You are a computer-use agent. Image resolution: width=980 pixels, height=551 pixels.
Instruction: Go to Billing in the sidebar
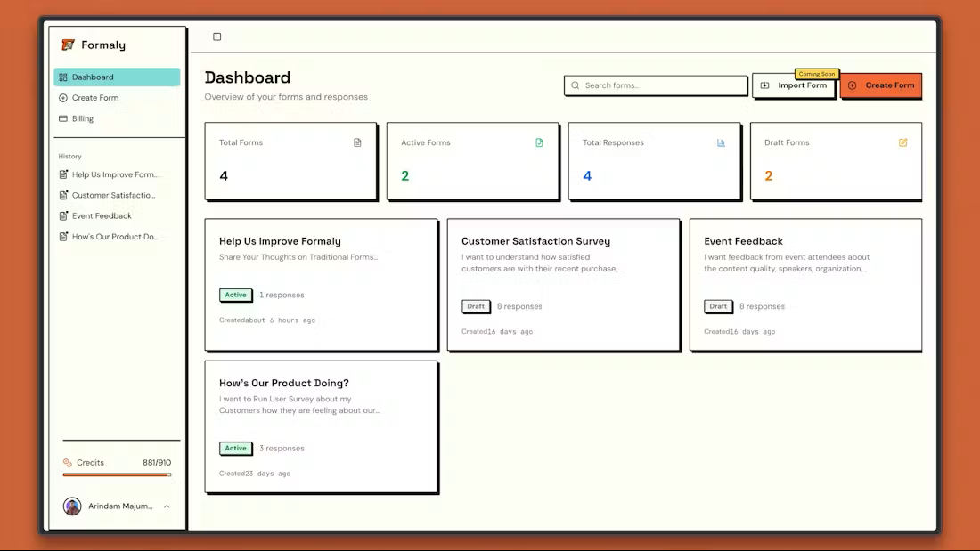click(x=117, y=118)
